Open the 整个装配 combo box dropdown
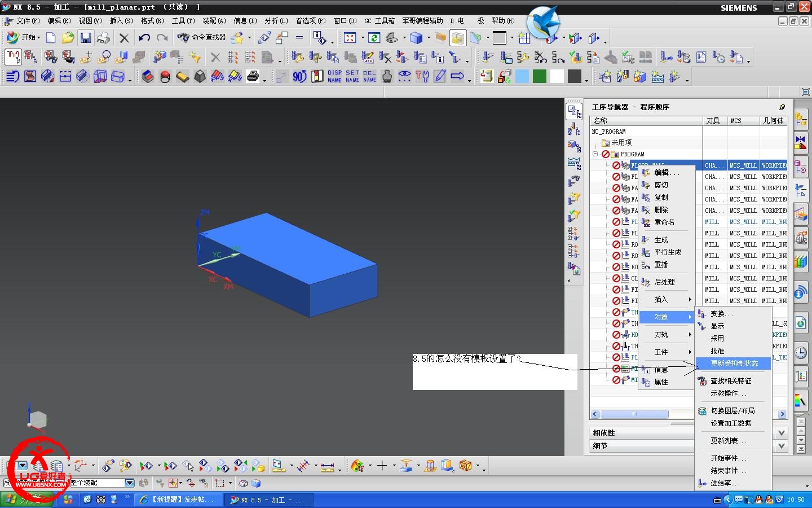This screenshot has height=508, width=812. [x=129, y=483]
